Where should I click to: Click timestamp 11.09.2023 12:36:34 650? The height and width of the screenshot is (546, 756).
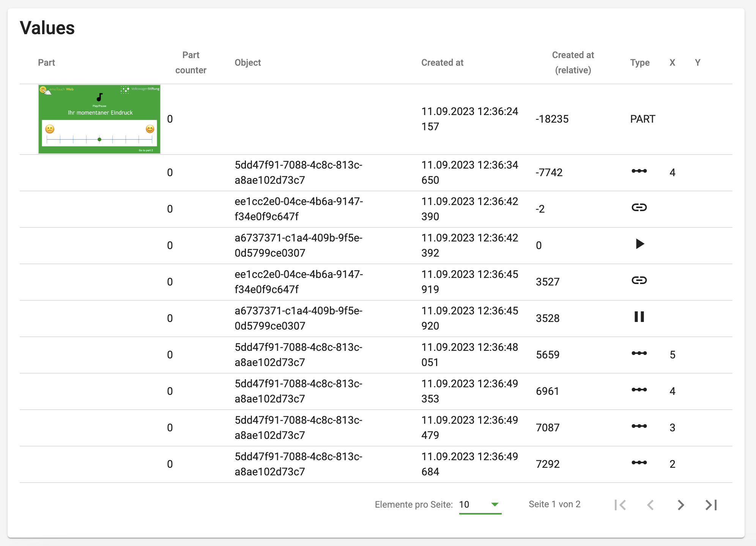coord(470,173)
